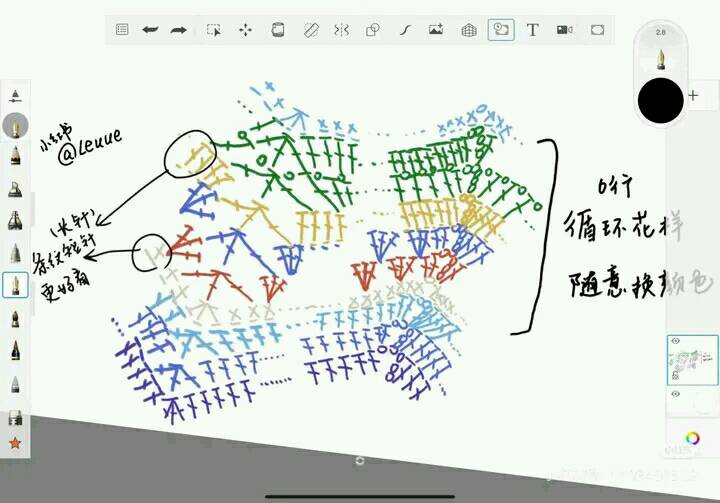Open the black color puck
The image size is (720, 503).
[x=660, y=98]
